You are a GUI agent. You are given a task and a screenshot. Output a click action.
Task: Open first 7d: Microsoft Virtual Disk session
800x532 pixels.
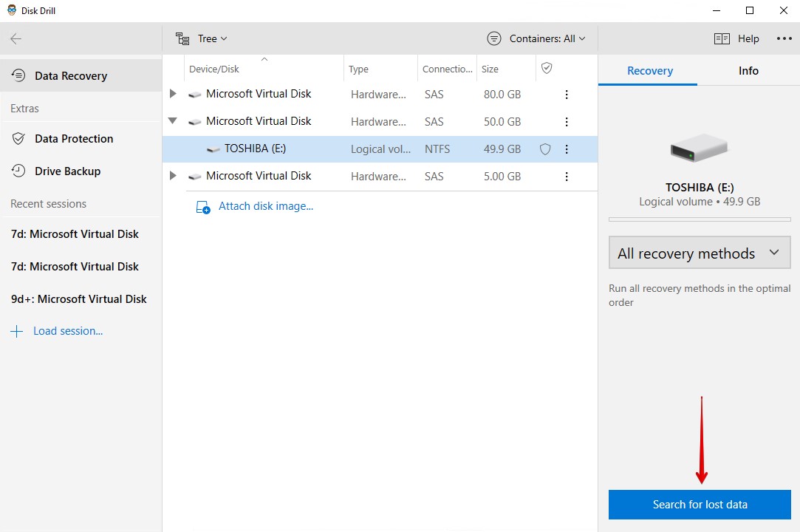(75, 233)
